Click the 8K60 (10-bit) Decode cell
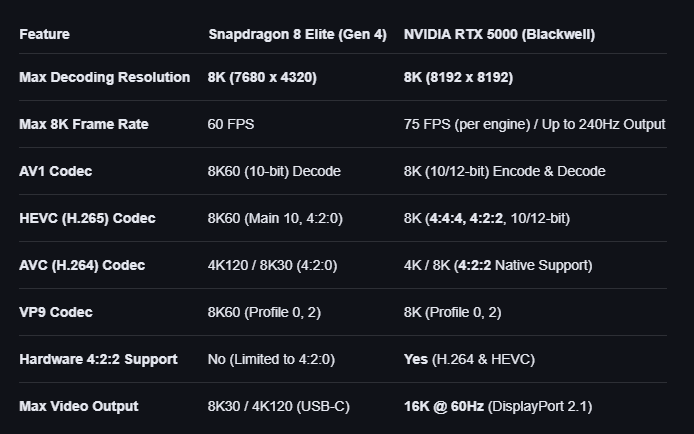 [x=274, y=171]
